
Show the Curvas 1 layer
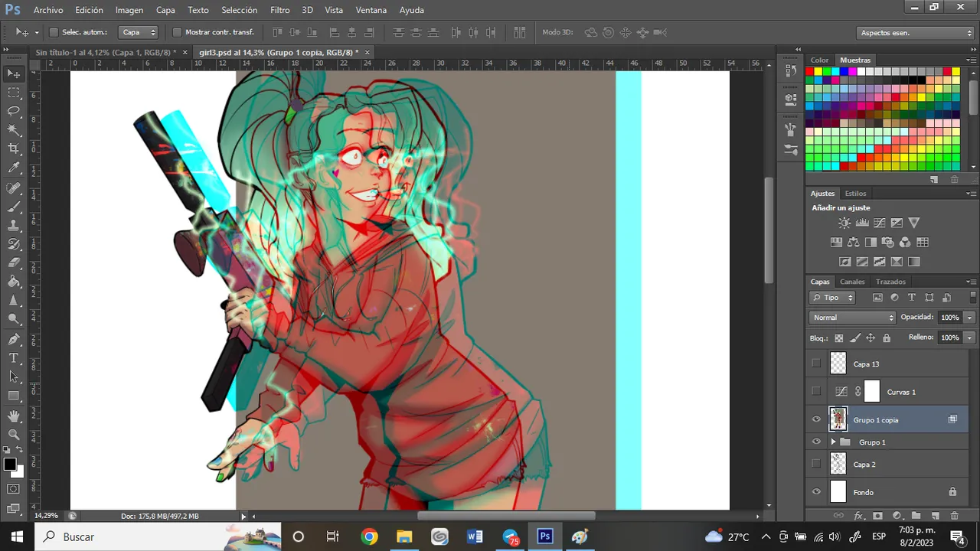click(x=816, y=392)
